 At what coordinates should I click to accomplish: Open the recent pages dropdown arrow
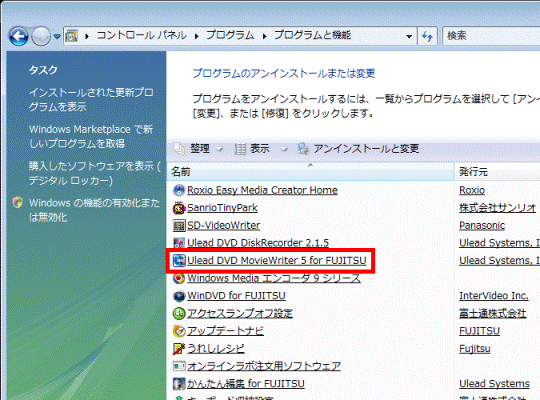pyautogui.click(x=57, y=36)
